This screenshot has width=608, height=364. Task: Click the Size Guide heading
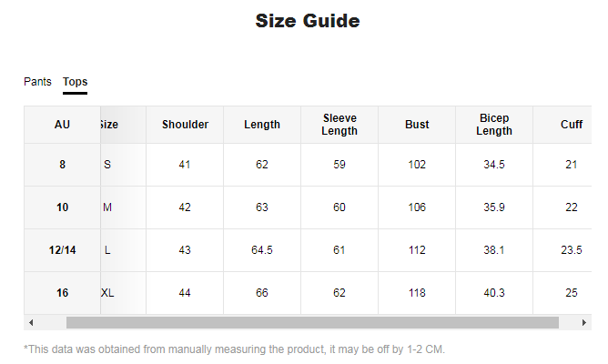click(308, 21)
